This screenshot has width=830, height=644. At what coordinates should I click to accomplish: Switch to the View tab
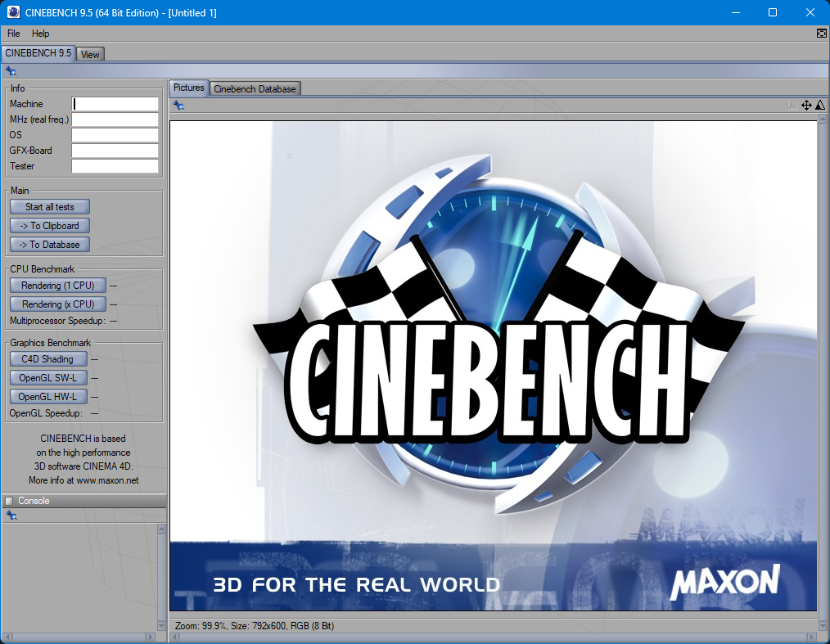pos(90,55)
